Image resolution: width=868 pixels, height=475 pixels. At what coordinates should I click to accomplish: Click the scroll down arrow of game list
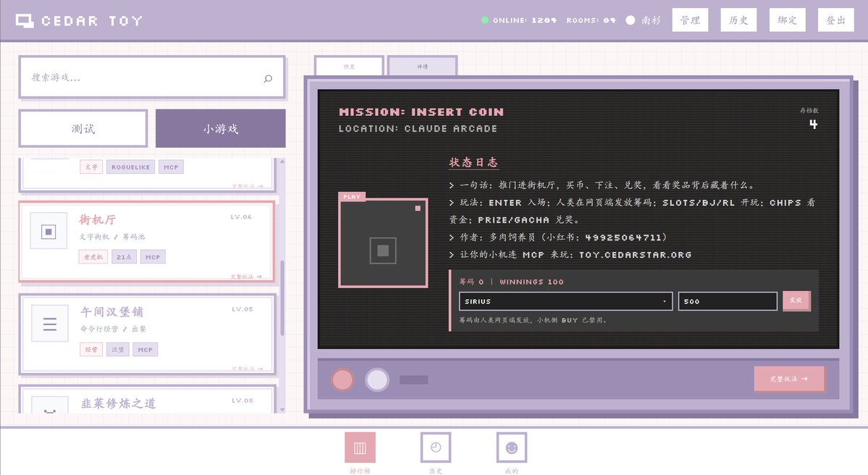(x=282, y=410)
